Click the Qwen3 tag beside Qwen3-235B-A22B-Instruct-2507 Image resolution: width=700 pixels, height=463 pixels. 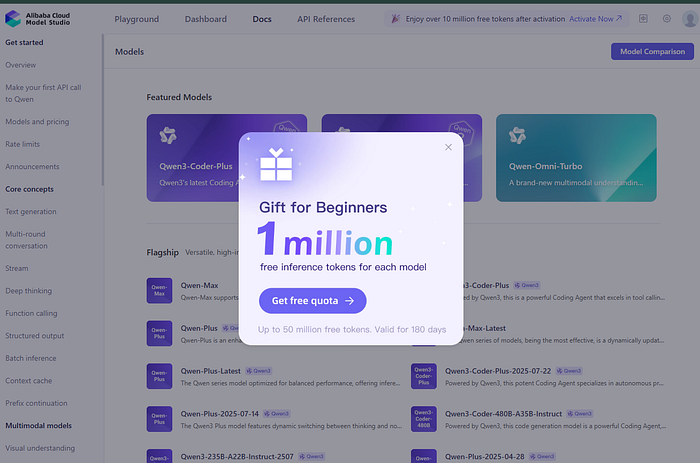pyautogui.click(x=312, y=456)
